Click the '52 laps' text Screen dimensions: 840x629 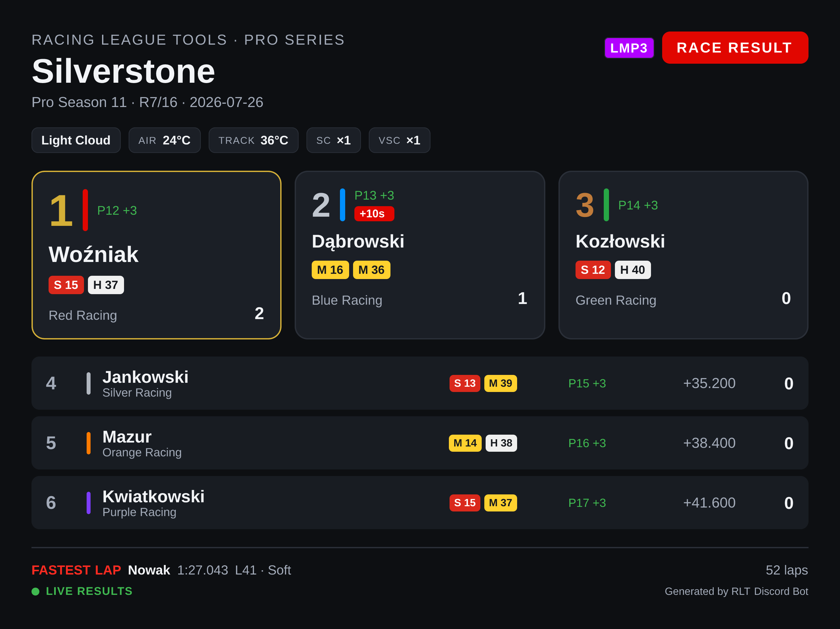[787, 570]
